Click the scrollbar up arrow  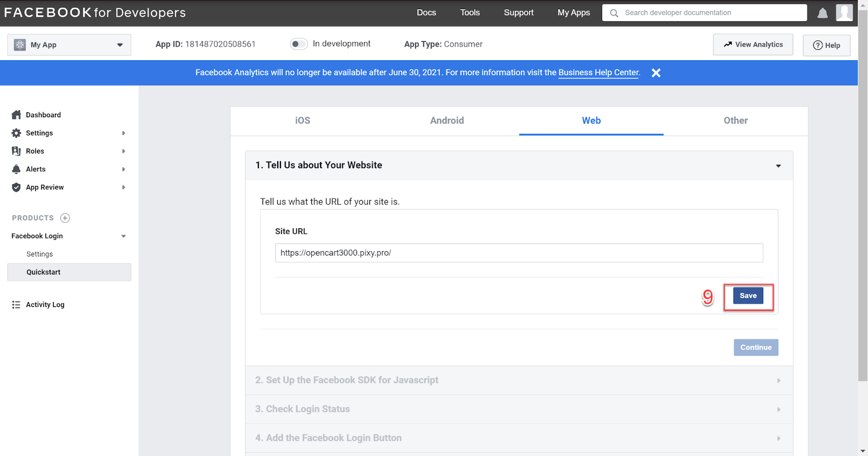coord(863,5)
